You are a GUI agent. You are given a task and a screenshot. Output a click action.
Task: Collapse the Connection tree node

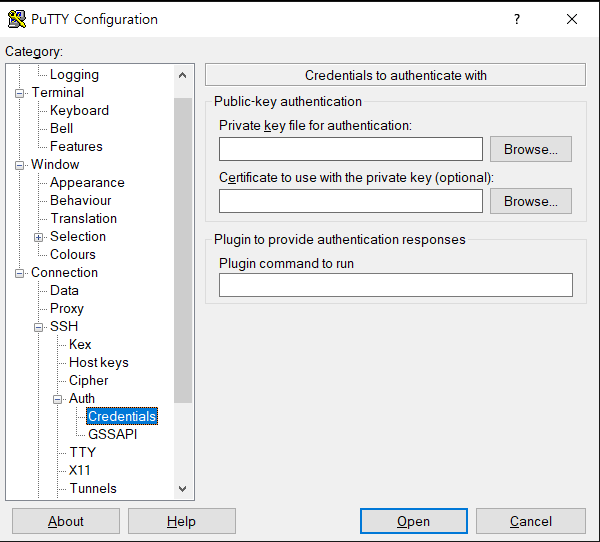pos(19,273)
